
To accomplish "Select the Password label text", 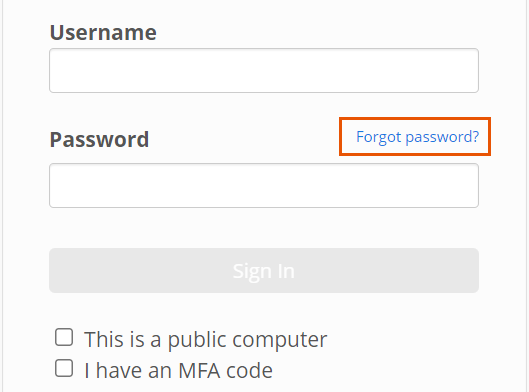I will [99, 140].
